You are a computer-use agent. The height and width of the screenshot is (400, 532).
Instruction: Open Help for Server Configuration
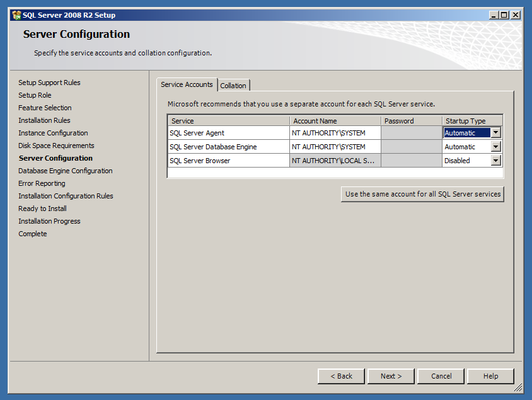click(x=490, y=376)
